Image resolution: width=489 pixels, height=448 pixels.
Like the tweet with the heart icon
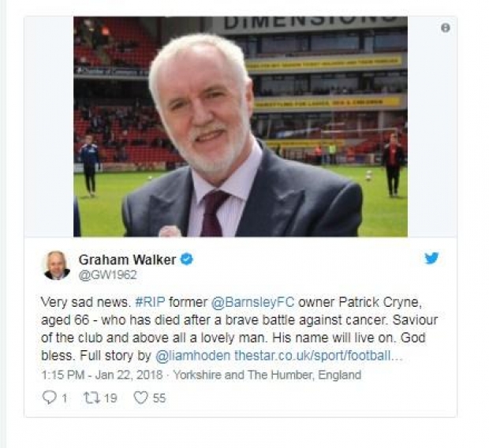pyautogui.click(x=140, y=398)
